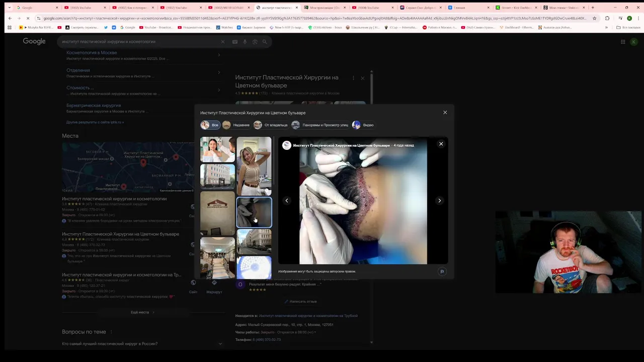Open Chrome three-dot menu
This screenshot has height=362, width=644.
point(638,18)
